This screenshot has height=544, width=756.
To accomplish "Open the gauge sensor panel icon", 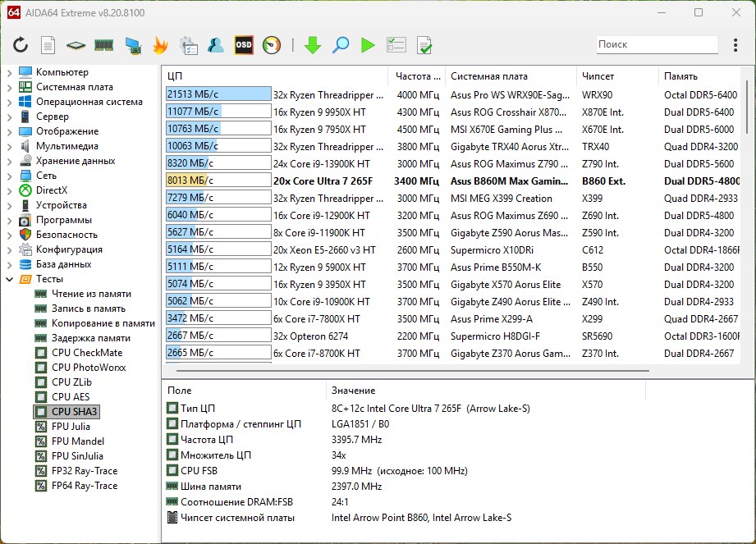I will (x=272, y=45).
